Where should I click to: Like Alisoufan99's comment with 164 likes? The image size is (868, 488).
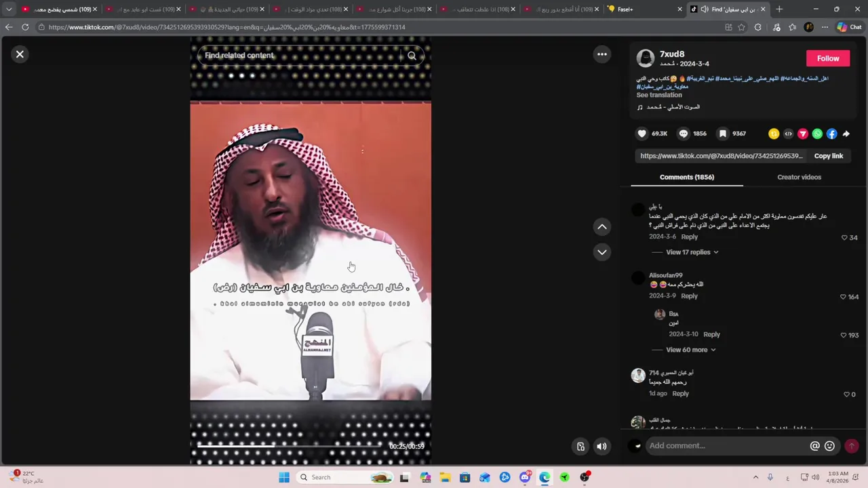pyautogui.click(x=843, y=297)
